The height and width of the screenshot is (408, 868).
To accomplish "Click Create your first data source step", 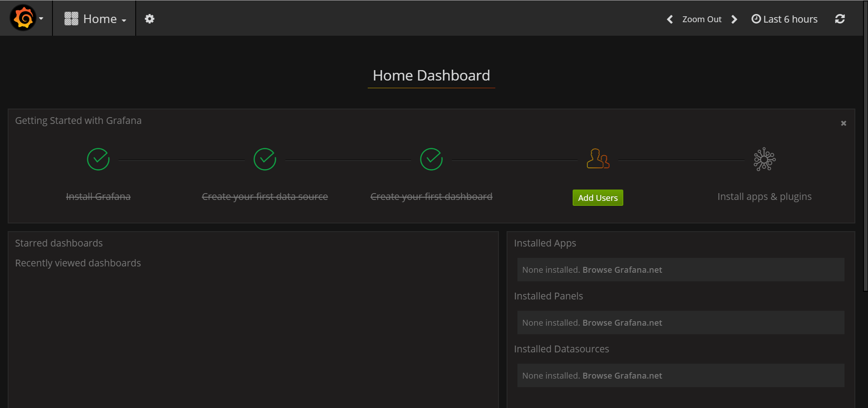I will click(x=265, y=197).
